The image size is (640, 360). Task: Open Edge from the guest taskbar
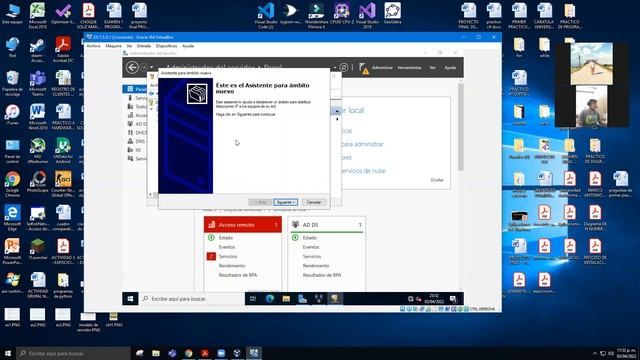[269, 299]
